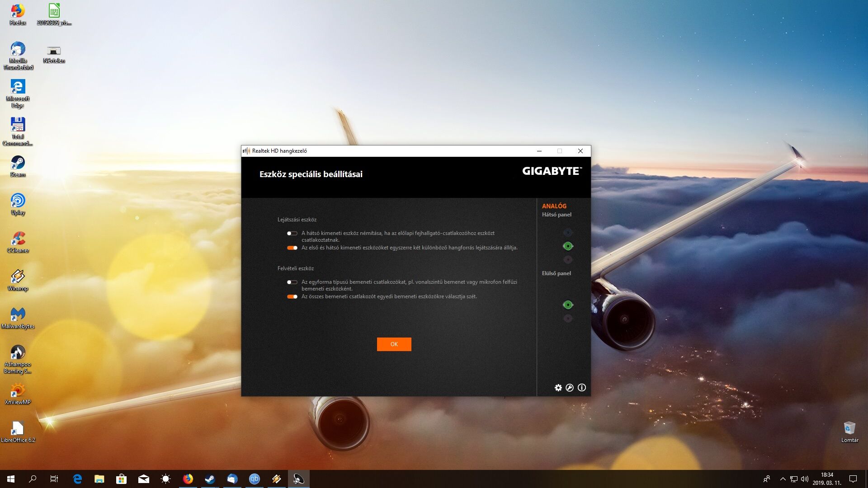The width and height of the screenshot is (868, 488).
Task: Open the Lomtár recycle bin icon
Action: (849, 432)
